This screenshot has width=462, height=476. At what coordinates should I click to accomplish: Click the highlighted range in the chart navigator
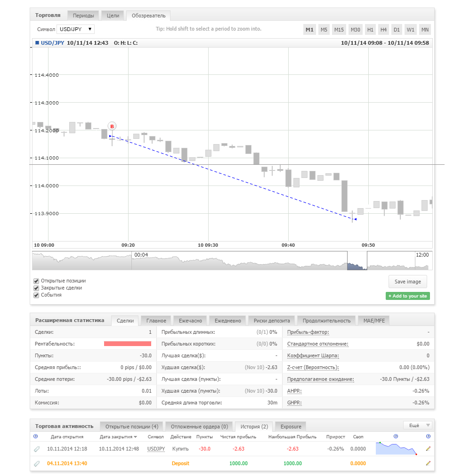tap(357, 261)
